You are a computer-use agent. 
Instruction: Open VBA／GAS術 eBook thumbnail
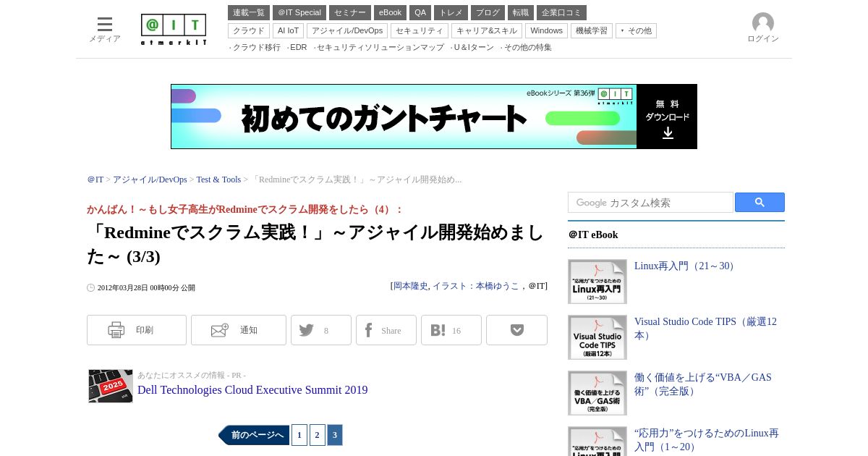(597, 393)
